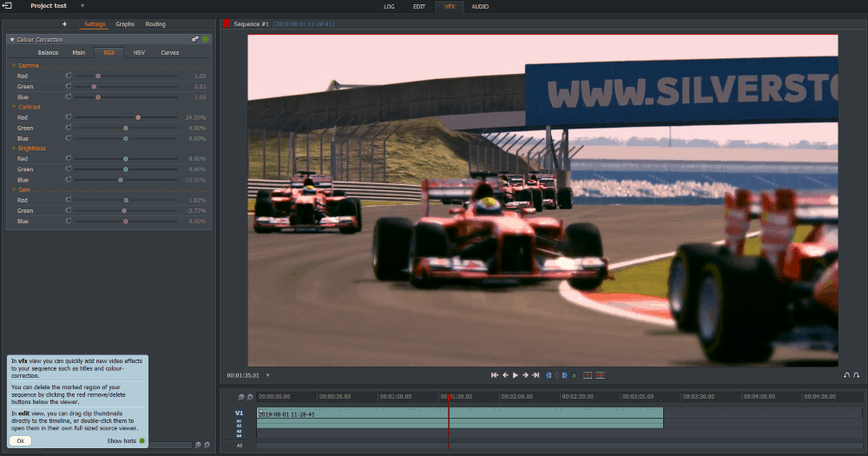
Task: Click the red remove marked region icon
Action: 588,375
